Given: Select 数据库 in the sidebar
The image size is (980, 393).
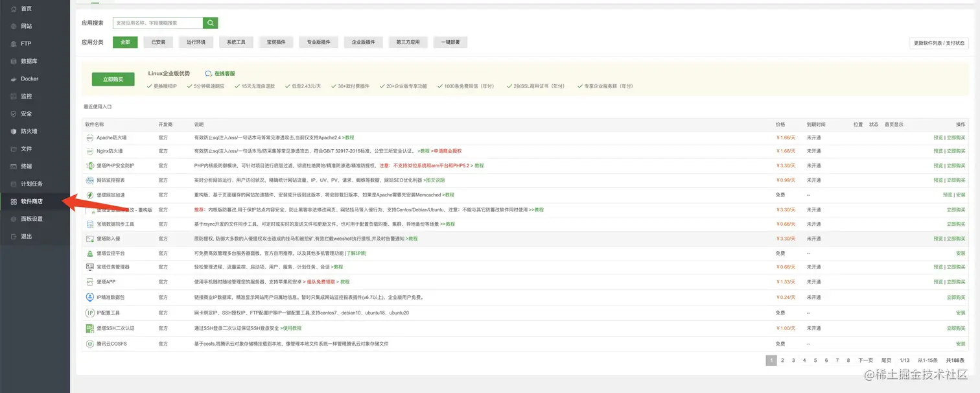Looking at the screenshot, I should 34,61.
